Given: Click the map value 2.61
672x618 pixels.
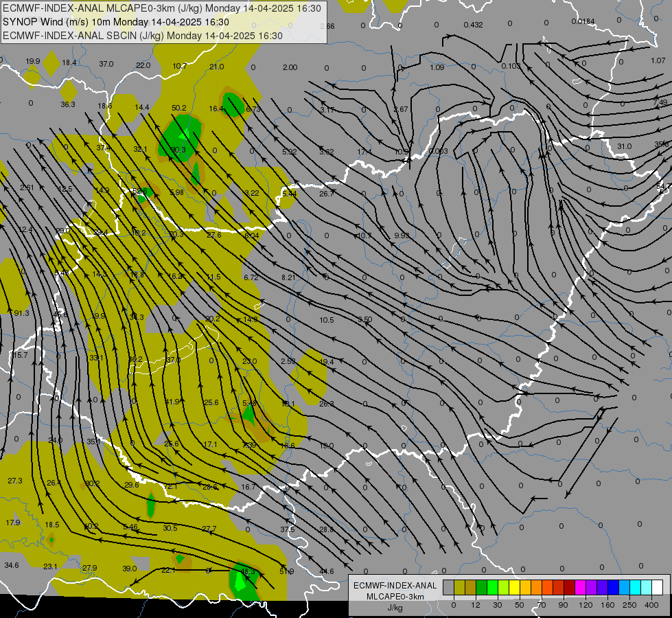Looking at the screenshot, I should click(x=27, y=187).
